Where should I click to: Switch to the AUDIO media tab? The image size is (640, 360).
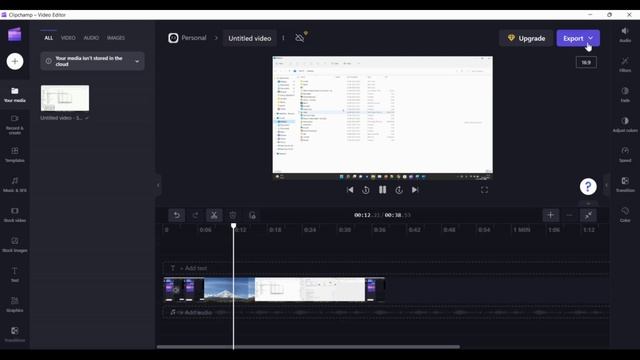(x=91, y=38)
